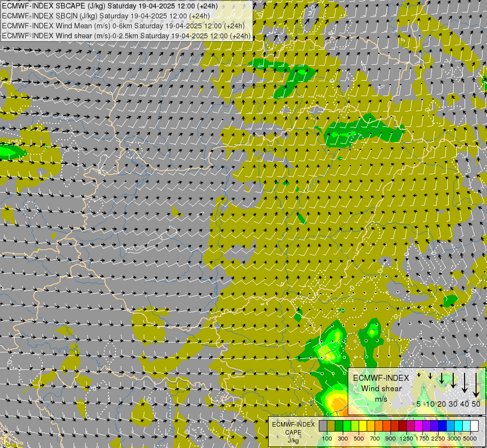Click the 5000 label in CAPE legend
The width and height of the screenshot is (487, 448).
(470, 439)
